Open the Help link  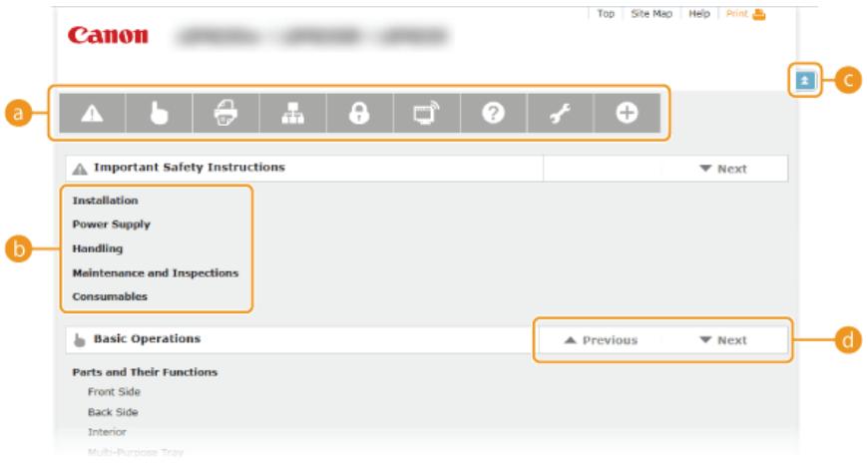699,14
